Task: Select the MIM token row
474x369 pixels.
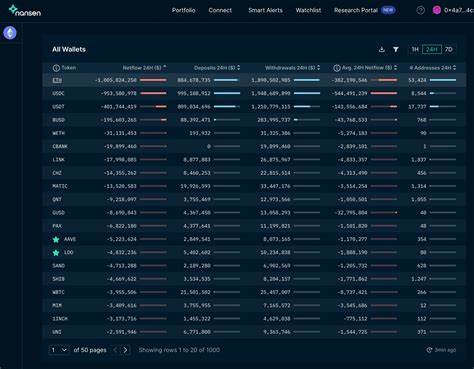Action: click(254, 305)
